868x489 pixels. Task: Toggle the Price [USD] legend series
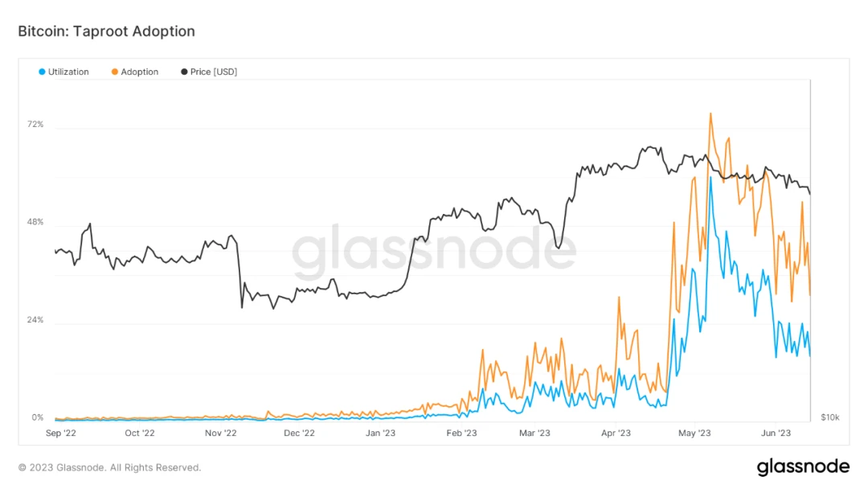click(209, 72)
